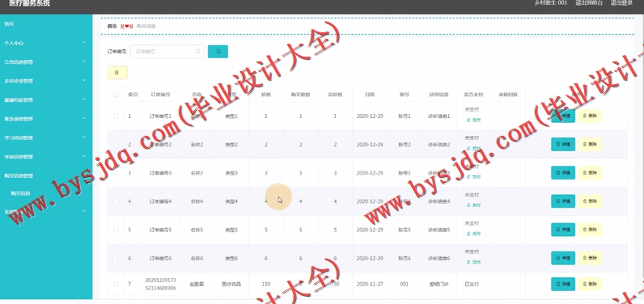Click the 乡村医生 001 user label
Image resolution: width=644 pixels, height=304 pixels.
(x=551, y=3)
